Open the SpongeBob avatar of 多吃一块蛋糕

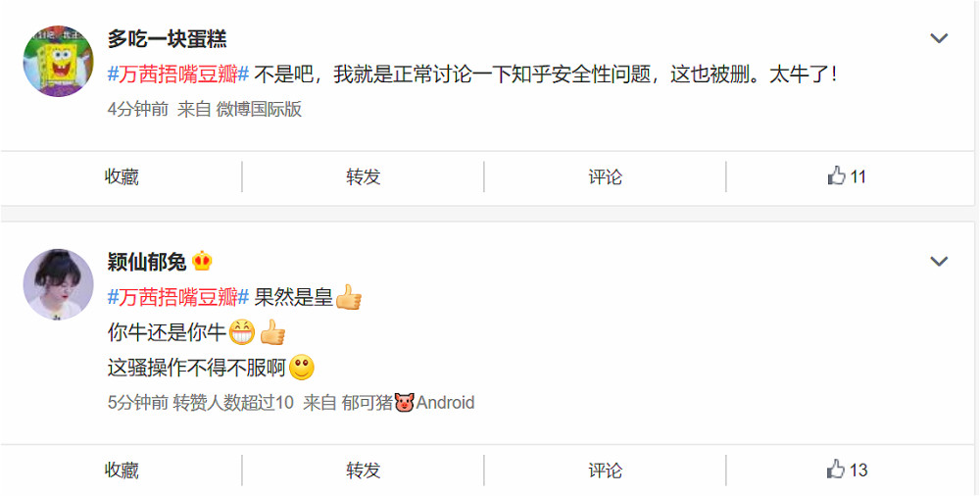pos(58,61)
